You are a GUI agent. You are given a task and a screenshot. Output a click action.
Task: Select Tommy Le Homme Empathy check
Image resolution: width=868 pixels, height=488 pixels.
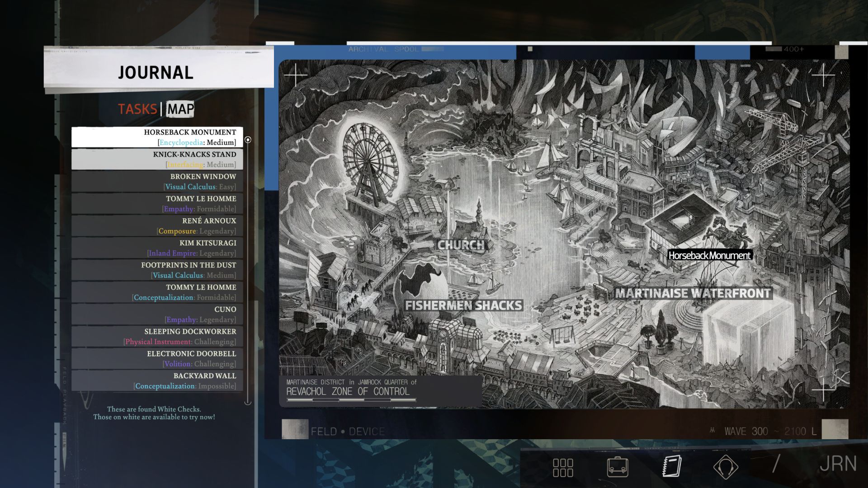click(x=157, y=203)
